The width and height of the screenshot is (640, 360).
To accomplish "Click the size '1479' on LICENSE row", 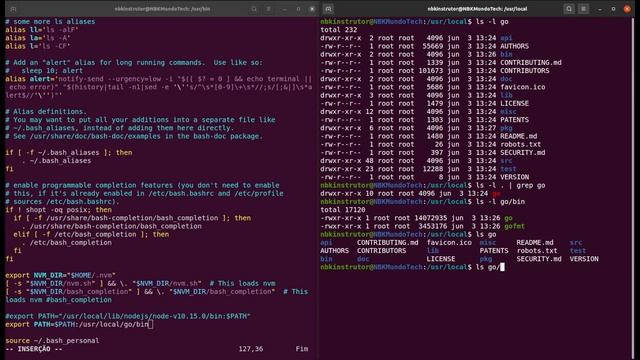I will tap(435, 103).
